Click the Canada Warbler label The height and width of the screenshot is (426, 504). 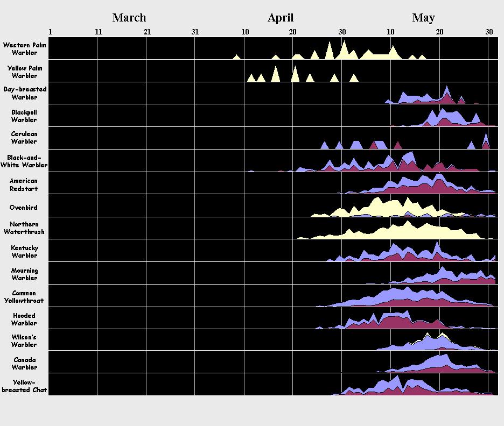(x=24, y=364)
